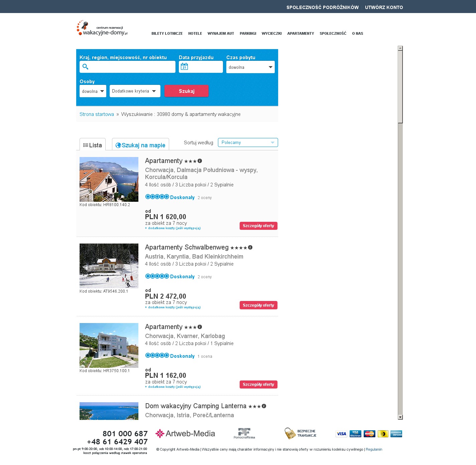The height and width of the screenshot is (465, 476).
Task: Open the Korcula apartment photo thumbnail
Action: coord(109,179)
